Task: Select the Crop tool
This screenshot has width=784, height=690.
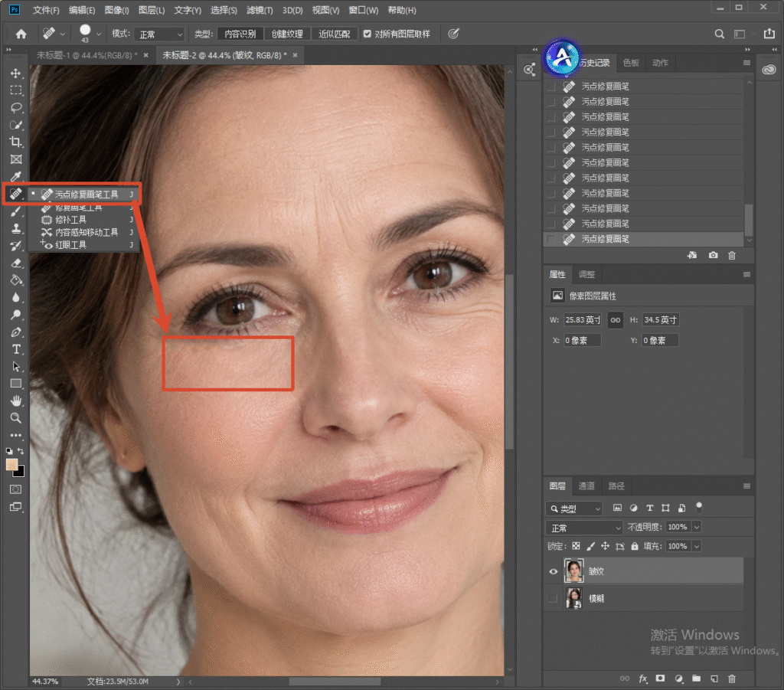Action: [16, 142]
